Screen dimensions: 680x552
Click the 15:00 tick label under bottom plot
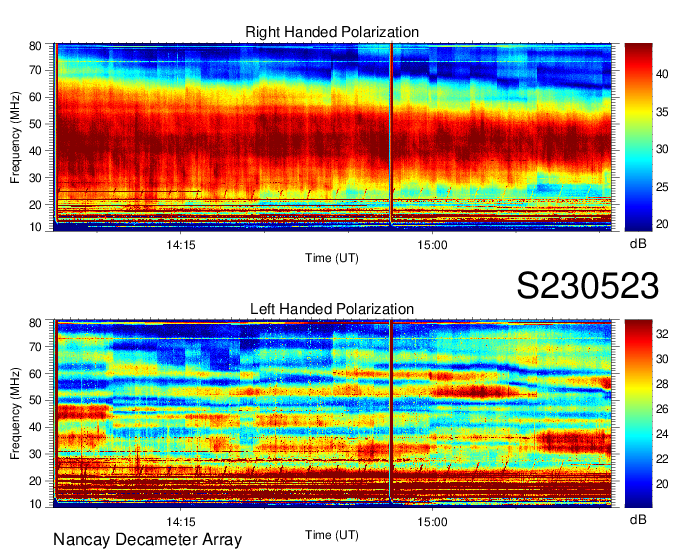432,522
